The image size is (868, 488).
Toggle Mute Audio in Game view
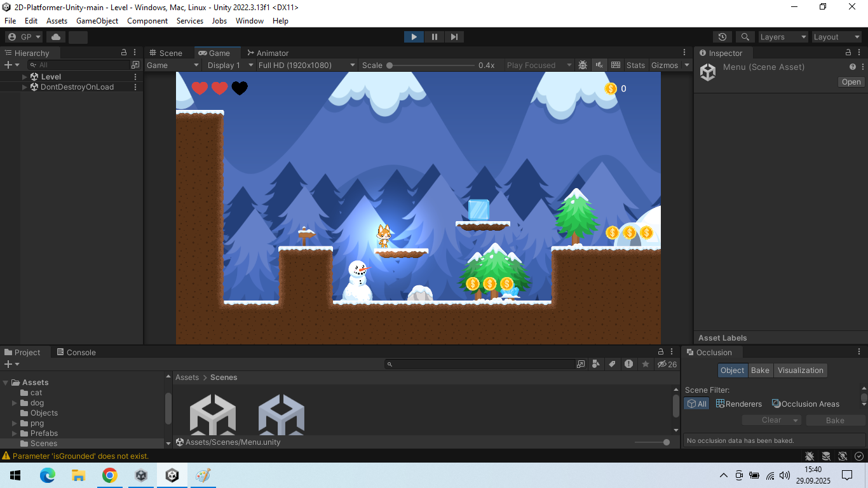[x=599, y=65]
